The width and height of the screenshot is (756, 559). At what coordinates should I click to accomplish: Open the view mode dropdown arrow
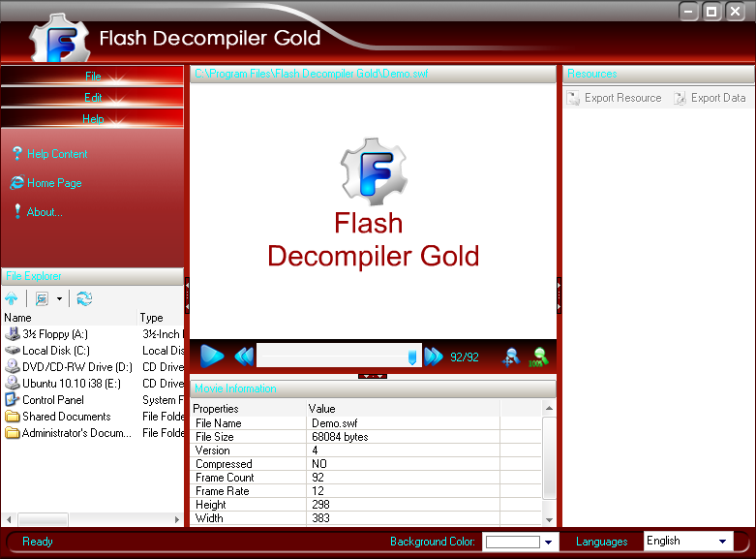click(59, 298)
